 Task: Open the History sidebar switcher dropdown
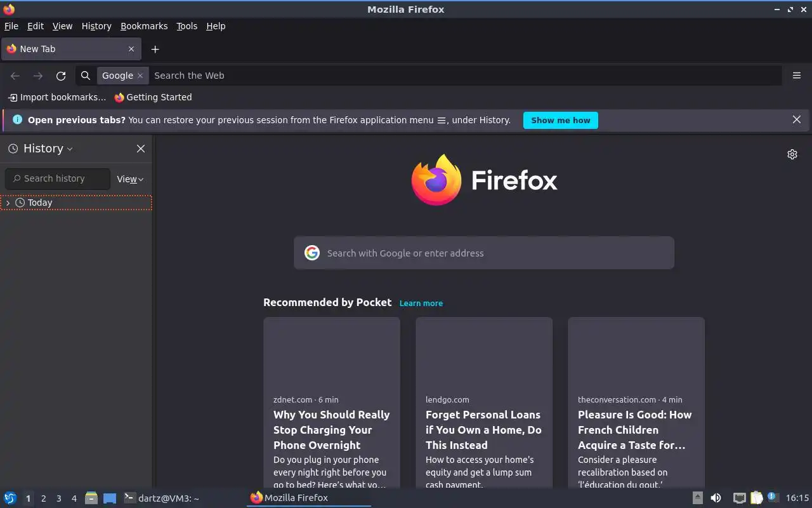tap(48, 149)
